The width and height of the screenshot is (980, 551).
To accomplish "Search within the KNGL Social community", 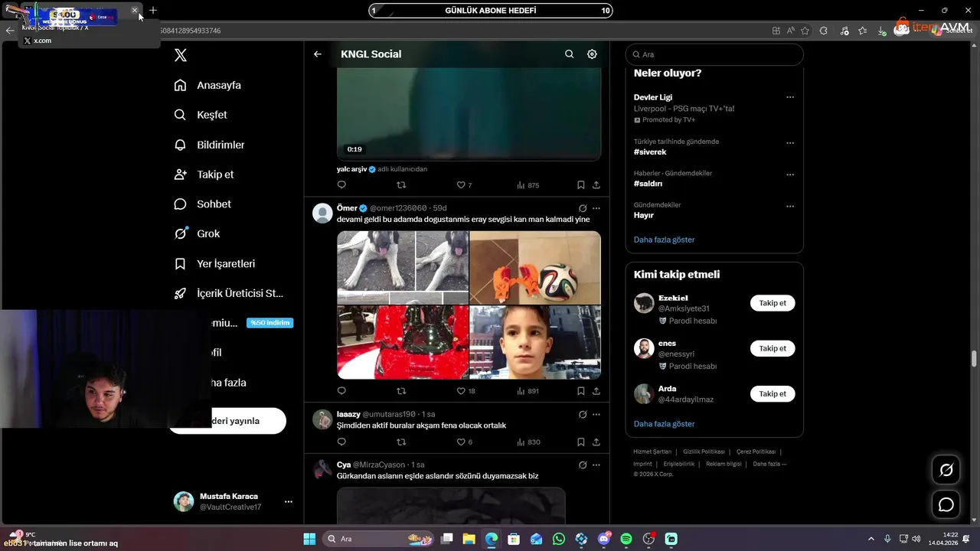I will click(569, 54).
